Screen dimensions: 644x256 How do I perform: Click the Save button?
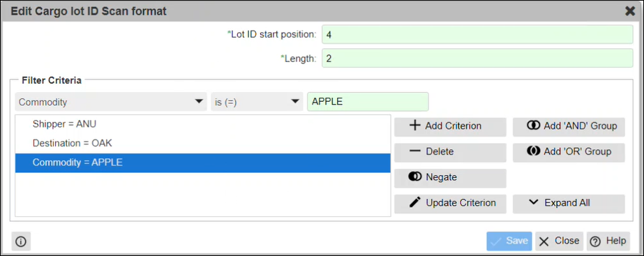509,241
